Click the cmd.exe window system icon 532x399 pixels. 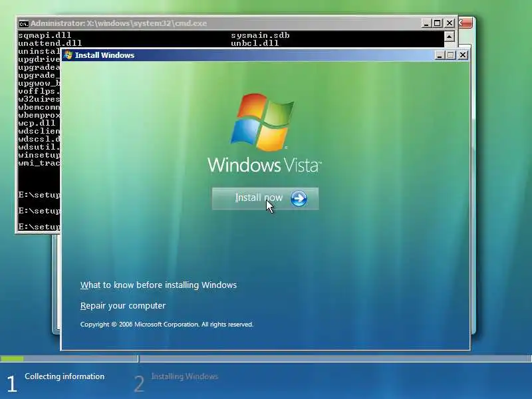[23, 24]
